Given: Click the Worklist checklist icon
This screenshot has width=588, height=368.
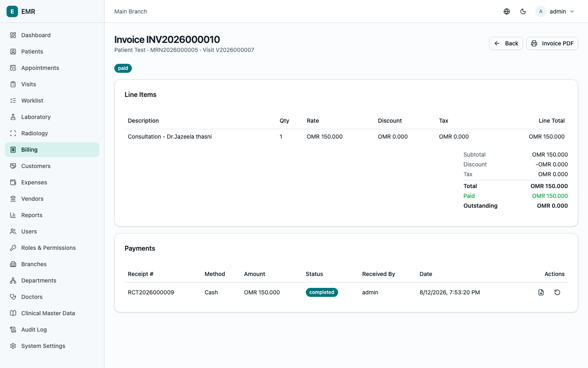Looking at the screenshot, I should pos(13,101).
